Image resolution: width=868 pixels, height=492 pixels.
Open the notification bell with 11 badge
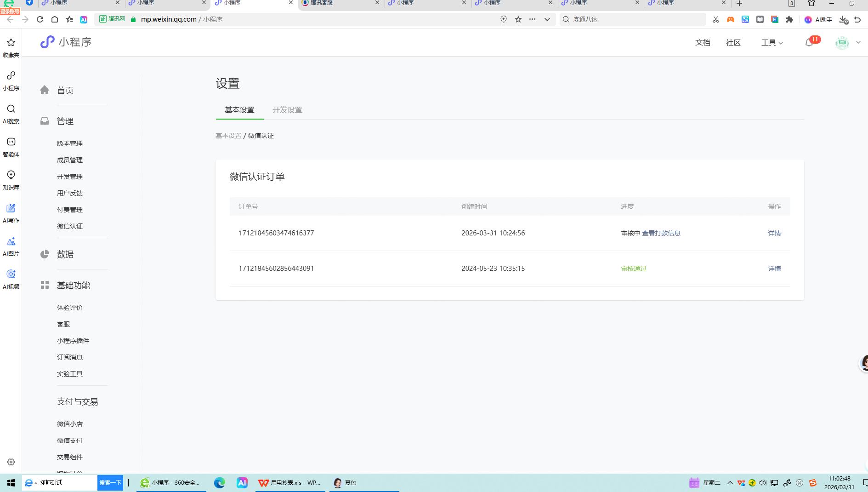(x=810, y=42)
